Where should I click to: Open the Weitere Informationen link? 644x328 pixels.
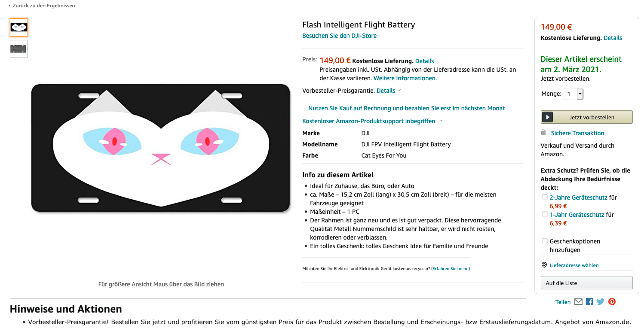[x=405, y=78]
